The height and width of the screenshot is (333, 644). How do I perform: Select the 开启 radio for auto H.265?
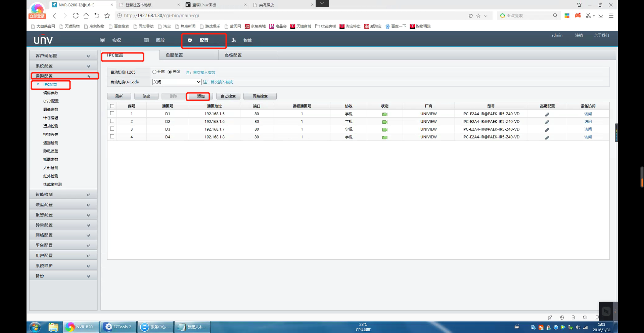(x=154, y=72)
